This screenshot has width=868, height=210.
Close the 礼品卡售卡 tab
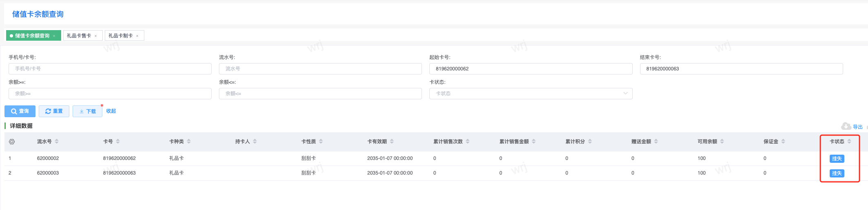tap(96, 36)
